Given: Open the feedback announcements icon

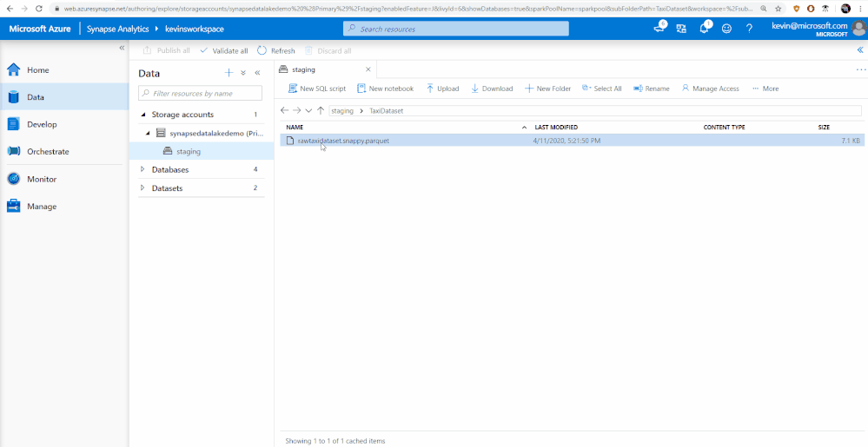Looking at the screenshot, I should [x=659, y=29].
